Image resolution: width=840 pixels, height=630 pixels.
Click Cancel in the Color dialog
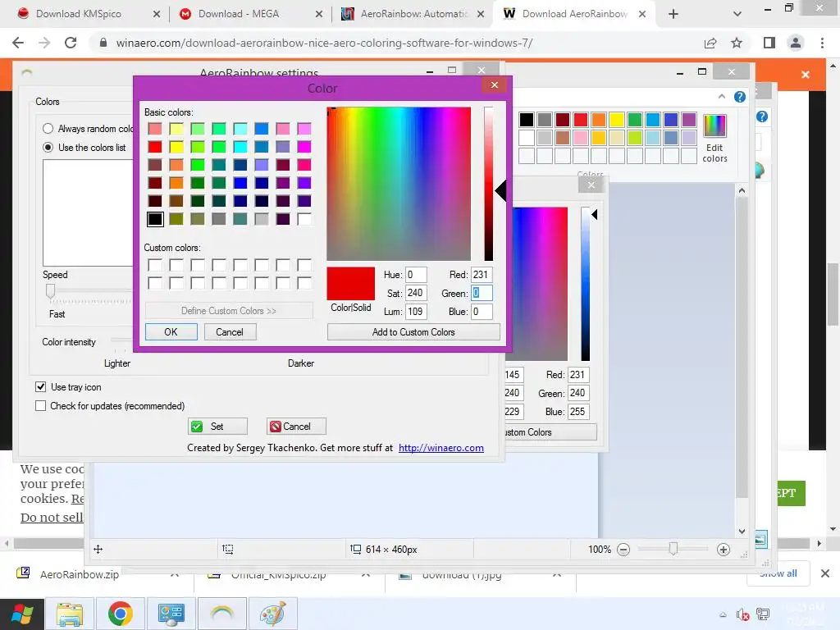click(230, 332)
